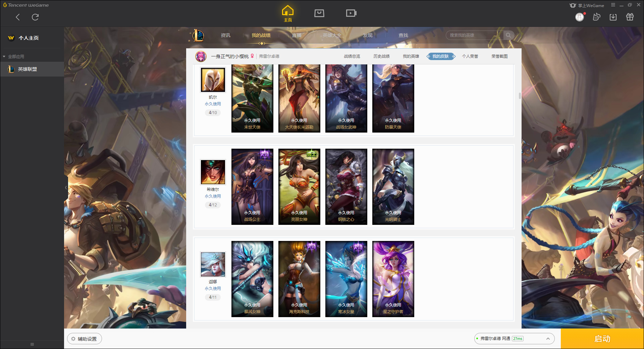Open the 防暴天使 skin card
Viewport: 644px width, 349px height.
pos(393,98)
